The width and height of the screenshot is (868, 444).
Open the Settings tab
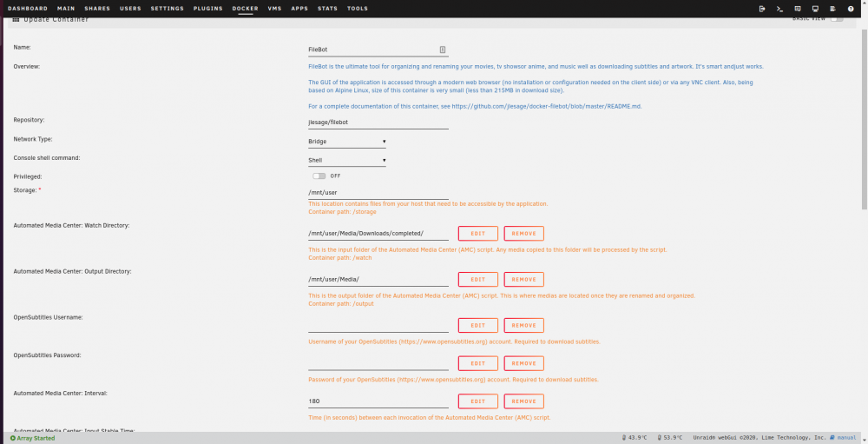tap(168, 9)
